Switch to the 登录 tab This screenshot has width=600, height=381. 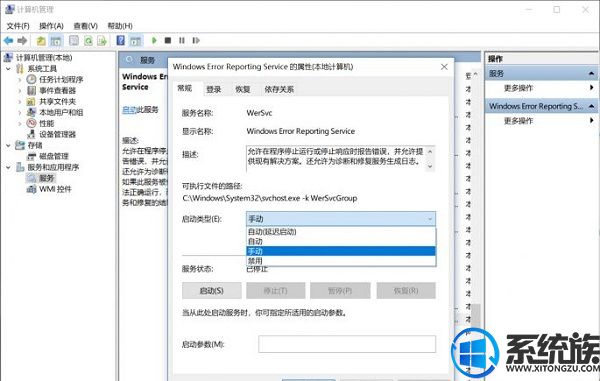click(214, 90)
